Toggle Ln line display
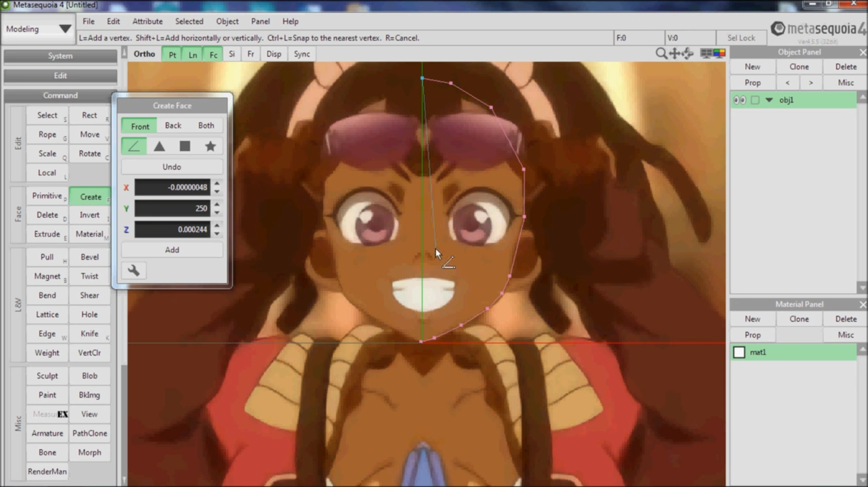The height and width of the screenshot is (487, 868). pyautogui.click(x=193, y=54)
